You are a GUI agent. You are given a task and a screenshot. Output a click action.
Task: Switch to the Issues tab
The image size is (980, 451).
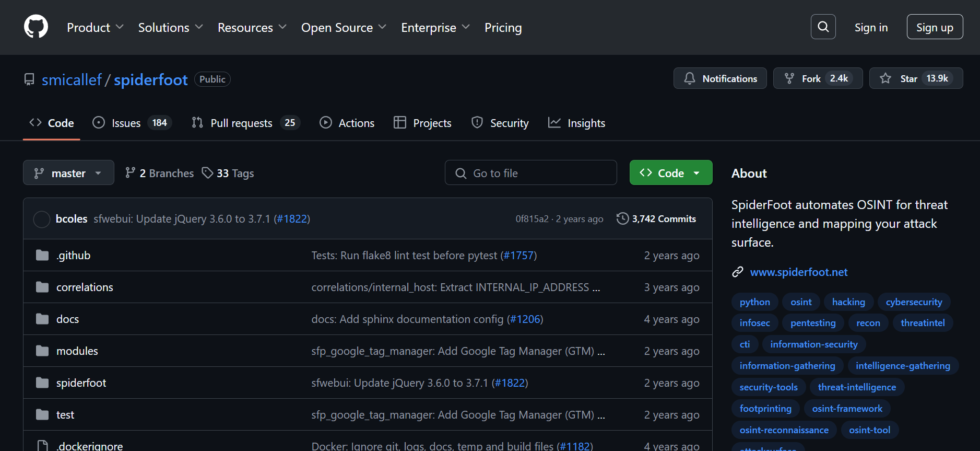coord(132,123)
